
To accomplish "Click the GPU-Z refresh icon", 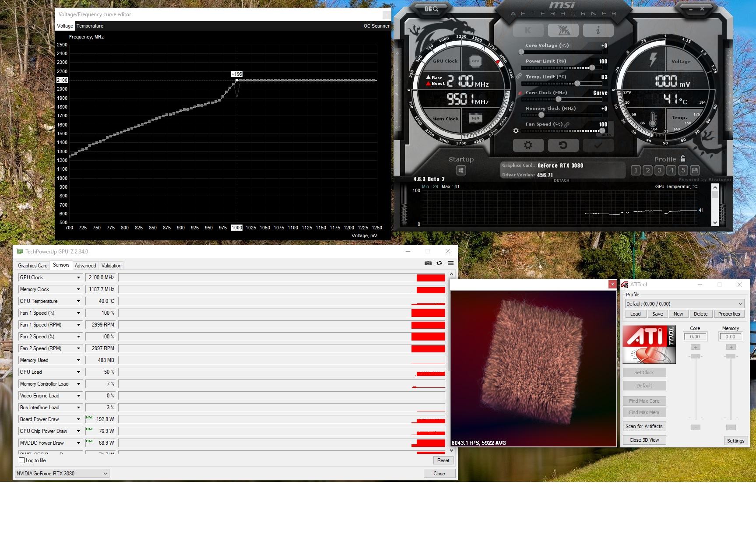I will tap(439, 263).
